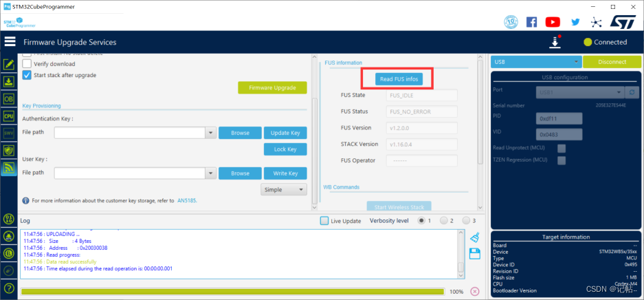The width and height of the screenshot is (644, 300).
Task: Uncheck Start stack after upgrade
Action: (x=27, y=75)
